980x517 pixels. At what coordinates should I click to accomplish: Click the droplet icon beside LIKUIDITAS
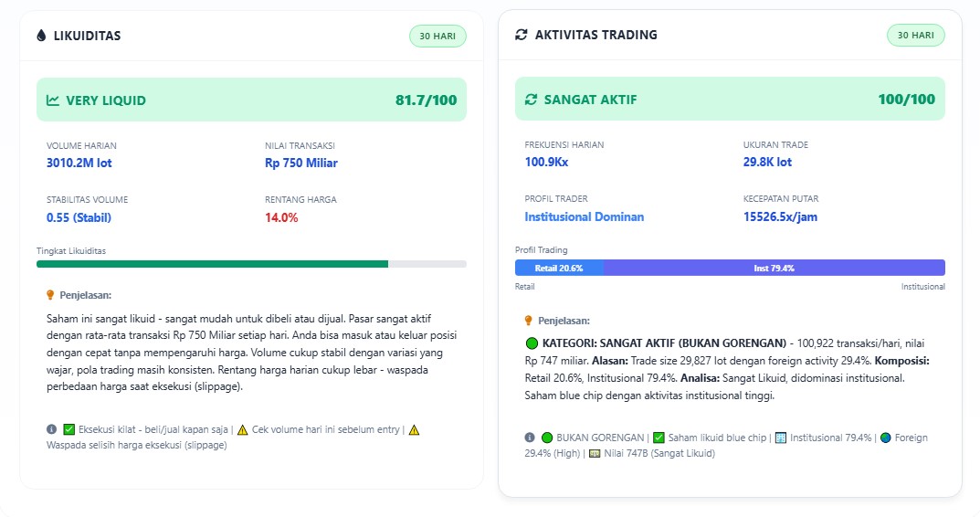(40, 36)
